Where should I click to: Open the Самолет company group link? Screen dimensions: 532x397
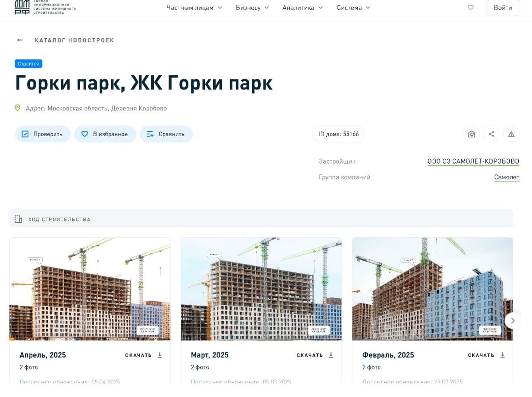[507, 177]
